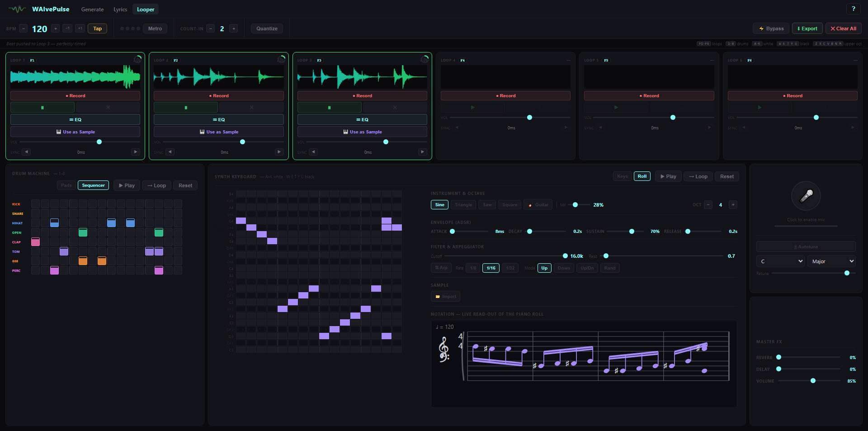868x431 pixels.
Task: Nudge BPM up by one (+1)
Action: pos(80,28)
